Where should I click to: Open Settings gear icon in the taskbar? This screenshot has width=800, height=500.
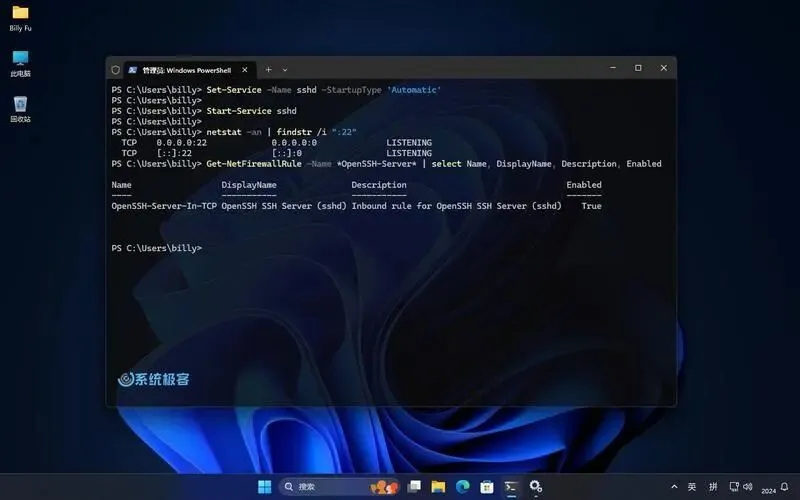[x=536, y=487]
